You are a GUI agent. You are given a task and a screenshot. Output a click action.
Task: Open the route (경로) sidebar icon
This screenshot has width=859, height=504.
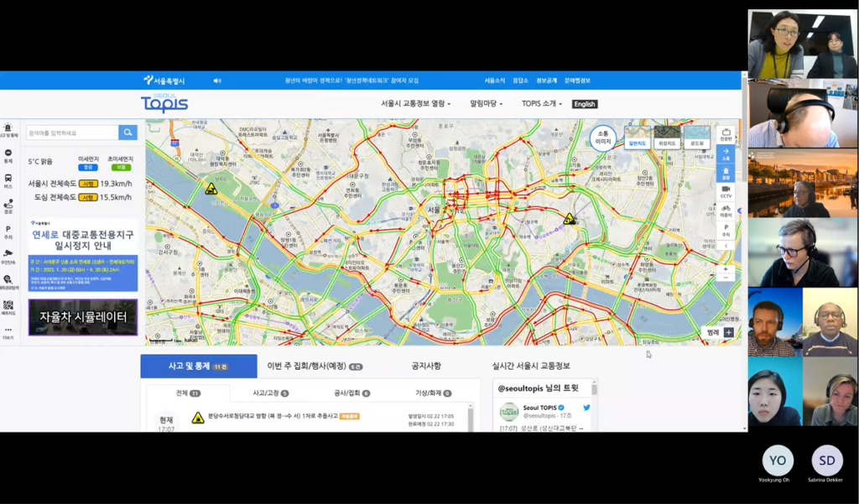point(8,206)
